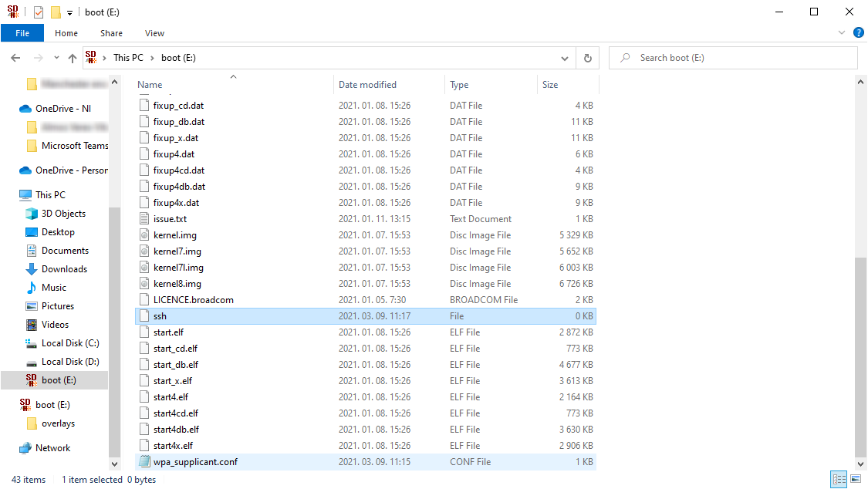Open Downloads in the navigation pane

pos(64,269)
